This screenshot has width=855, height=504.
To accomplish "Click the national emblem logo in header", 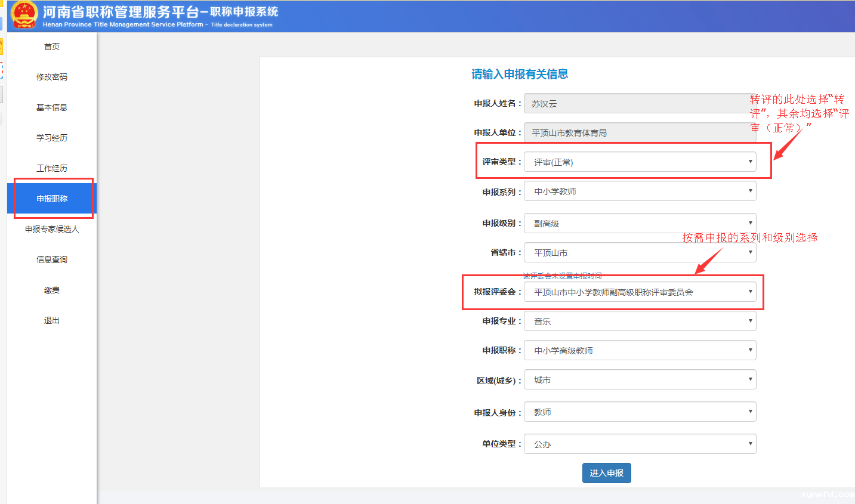I will click(x=24, y=16).
